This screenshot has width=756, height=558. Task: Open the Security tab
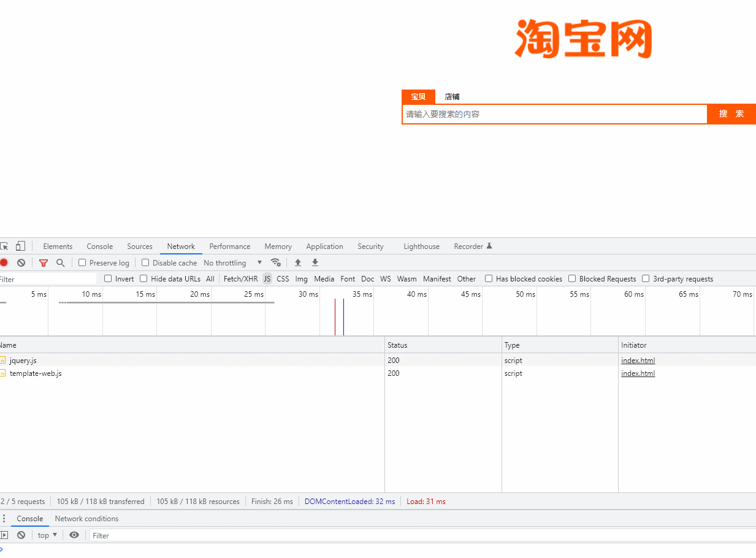click(371, 247)
